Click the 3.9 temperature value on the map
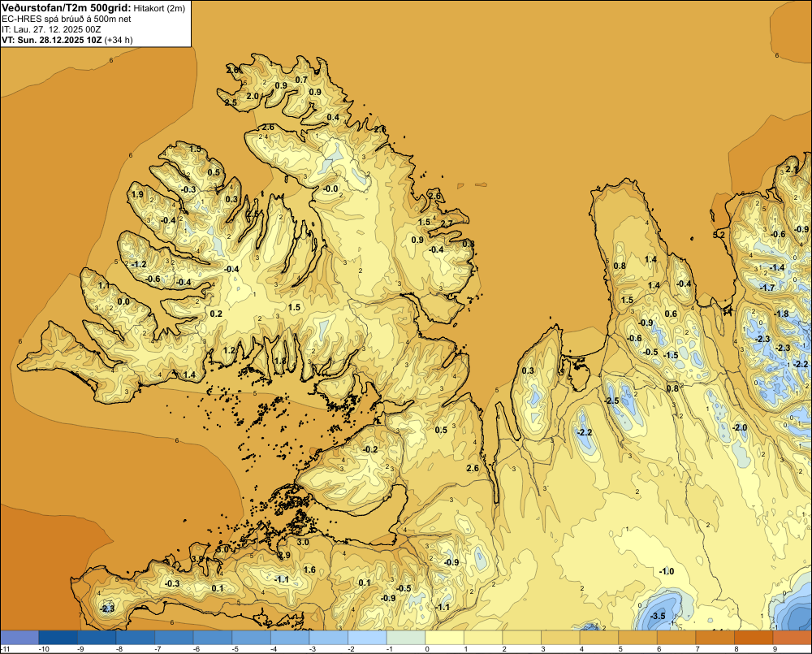This screenshot has width=812, height=654. 197,559
